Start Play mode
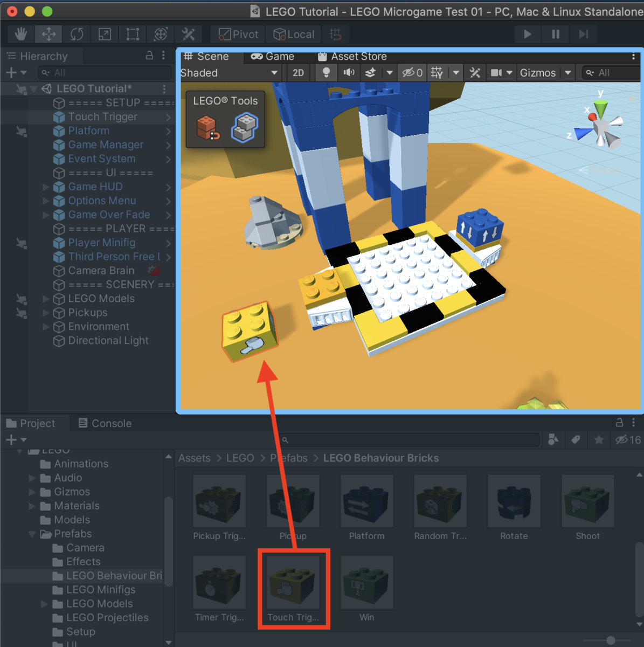The height and width of the screenshot is (647, 644). point(528,34)
